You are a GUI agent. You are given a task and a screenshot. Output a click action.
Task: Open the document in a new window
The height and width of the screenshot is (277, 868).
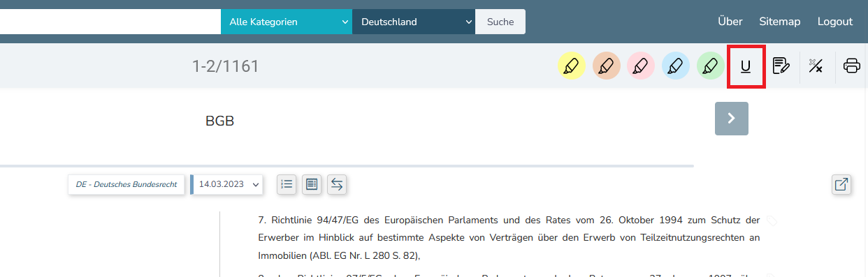[x=841, y=184]
